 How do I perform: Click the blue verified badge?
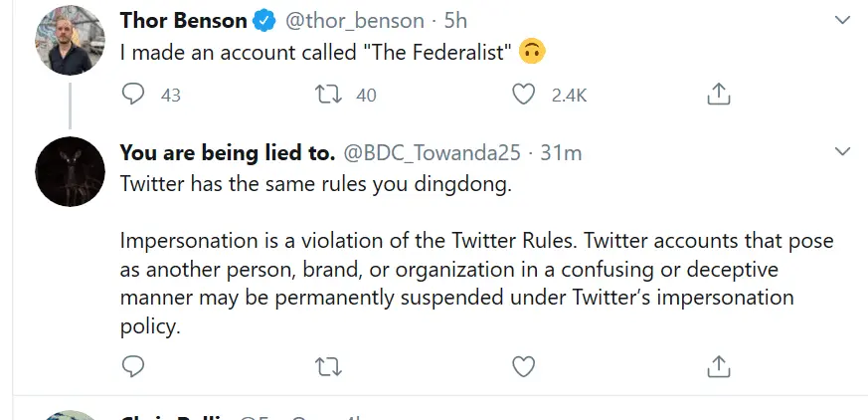pos(263,21)
